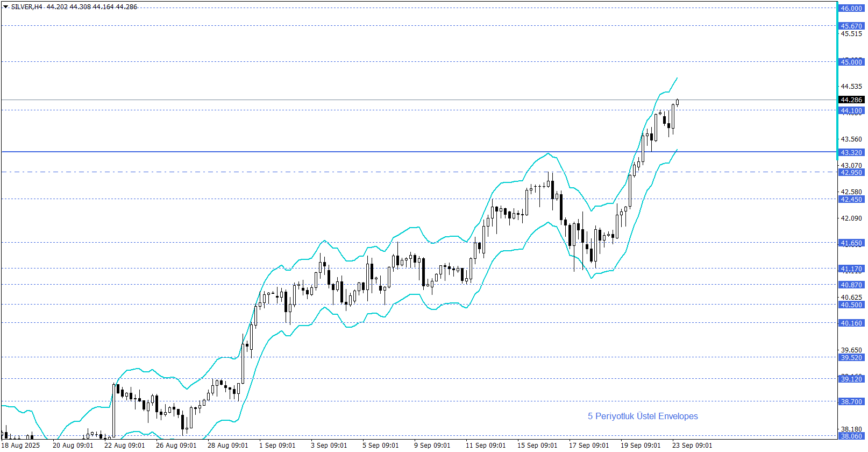This screenshot has width=868, height=452.
Task: Click the 39.650 price scale value
Action: 851,350
